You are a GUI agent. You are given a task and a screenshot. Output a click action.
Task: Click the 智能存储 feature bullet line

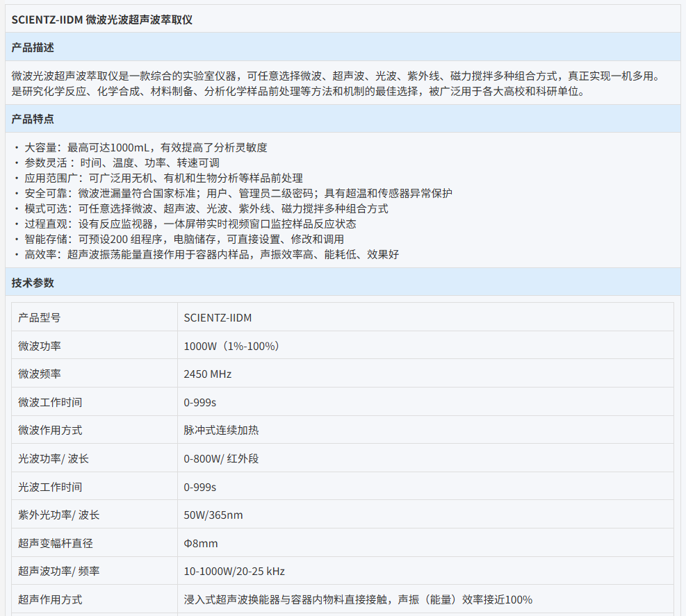[184, 239]
